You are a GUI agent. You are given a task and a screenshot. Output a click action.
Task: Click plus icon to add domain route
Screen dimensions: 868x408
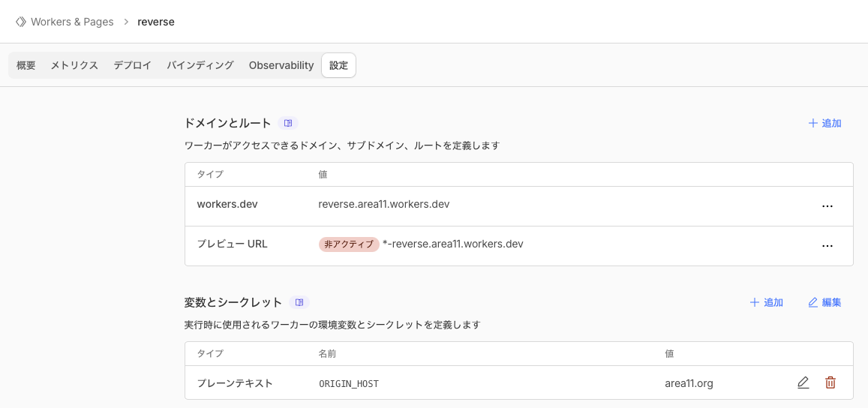click(812, 123)
